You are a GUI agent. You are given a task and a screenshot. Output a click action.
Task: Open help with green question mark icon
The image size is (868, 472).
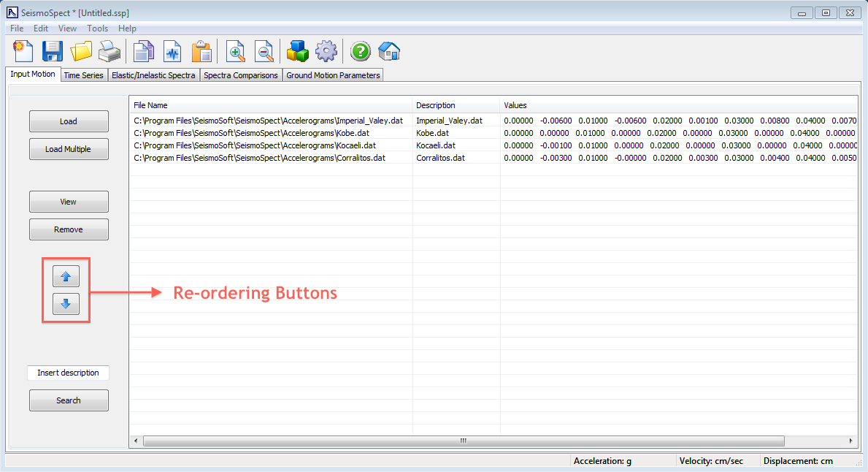click(361, 51)
